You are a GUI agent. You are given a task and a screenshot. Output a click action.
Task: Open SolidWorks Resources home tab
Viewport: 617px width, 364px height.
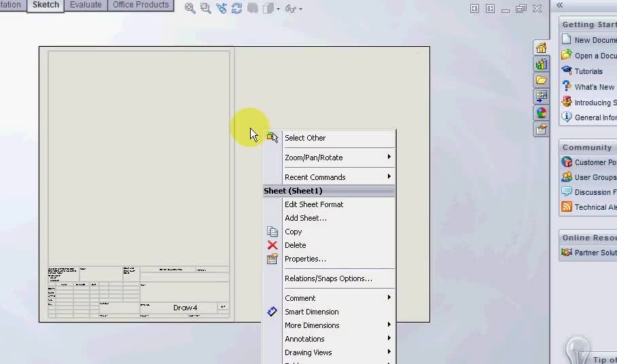[542, 48]
